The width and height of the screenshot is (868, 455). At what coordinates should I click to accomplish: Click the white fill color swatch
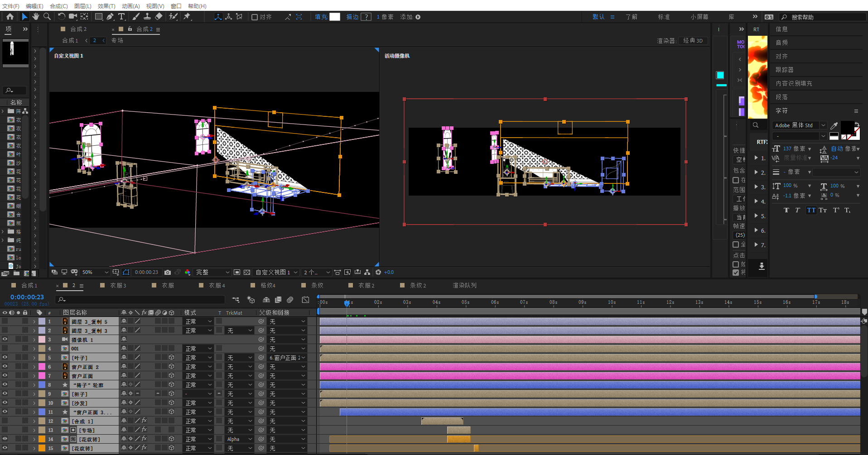(335, 17)
